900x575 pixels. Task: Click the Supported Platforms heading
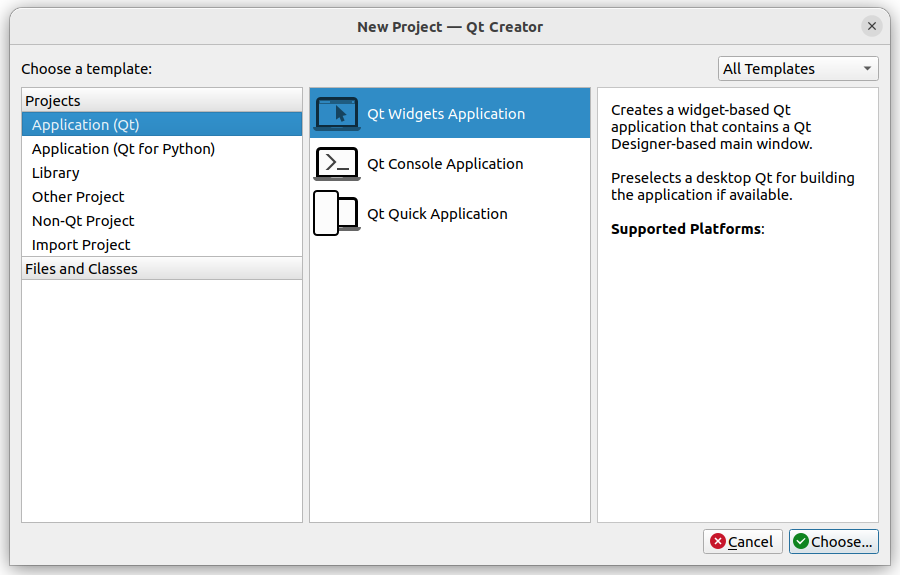pos(688,229)
